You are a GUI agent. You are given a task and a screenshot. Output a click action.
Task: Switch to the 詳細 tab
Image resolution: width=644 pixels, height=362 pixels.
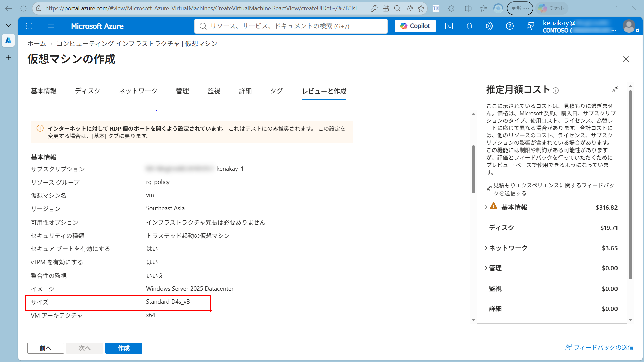[245, 91]
